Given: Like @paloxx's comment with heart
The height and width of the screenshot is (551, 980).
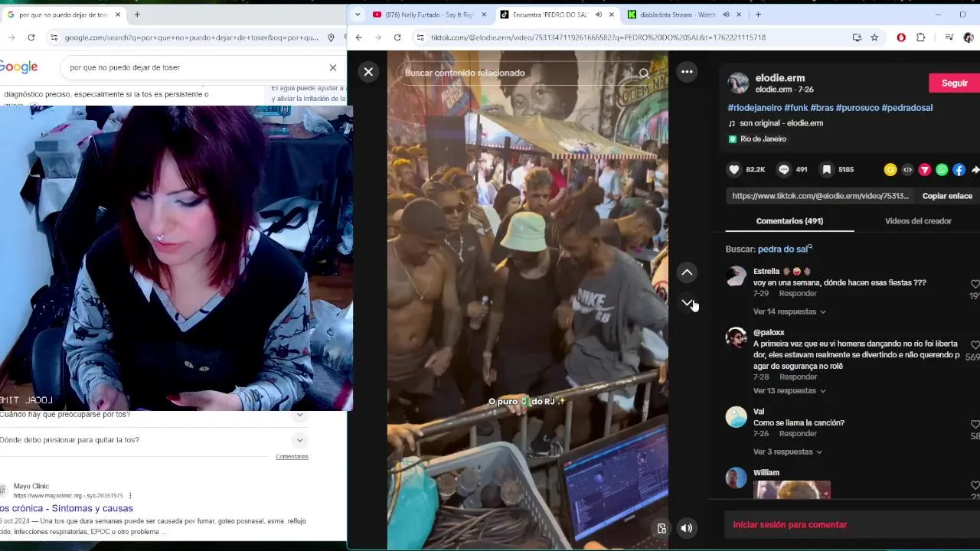Looking at the screenshot, I should tap(975, 345).
